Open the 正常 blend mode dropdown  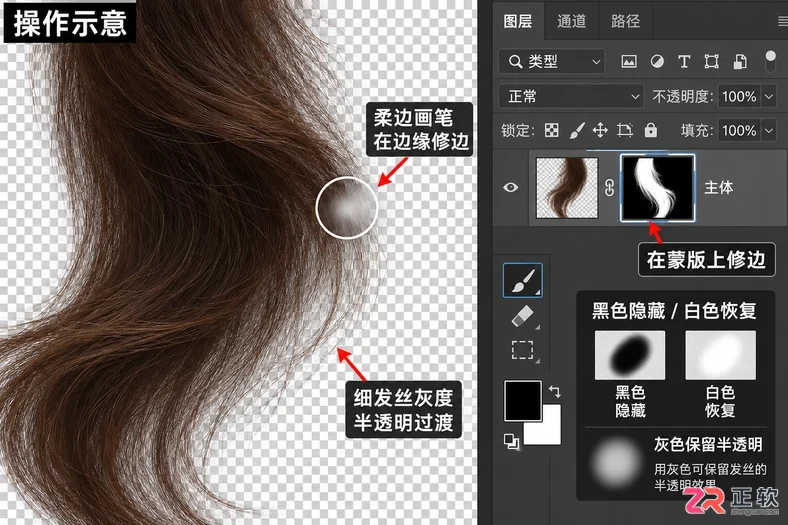(x=571, y=96)
